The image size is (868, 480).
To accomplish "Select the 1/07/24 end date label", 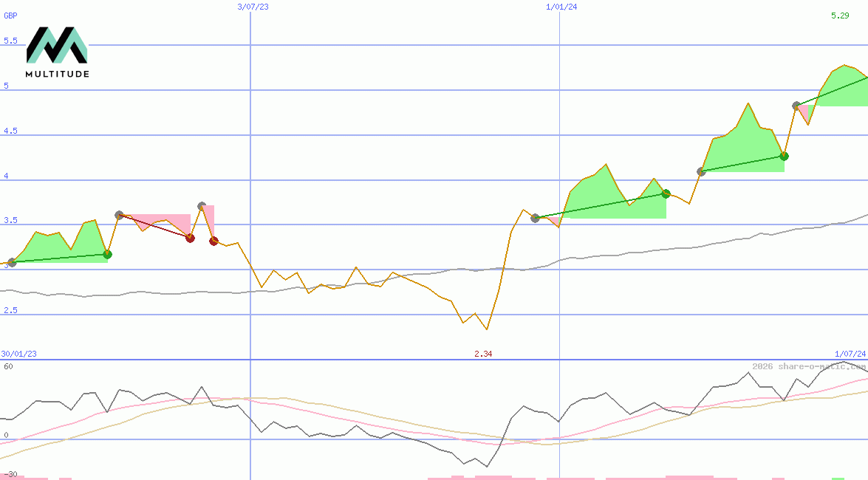I will (850, 354).
